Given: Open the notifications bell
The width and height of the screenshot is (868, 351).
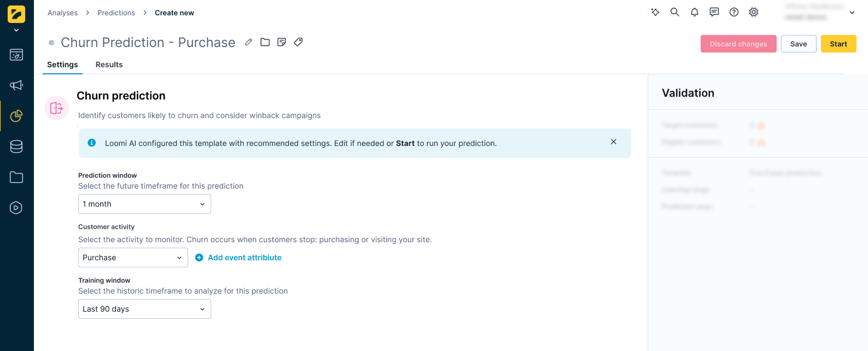Looking at the screenshot, I should tap(694, 12).
